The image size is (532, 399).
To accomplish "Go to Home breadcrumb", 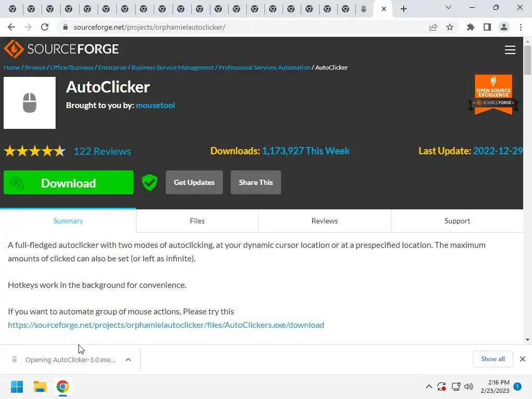I will (12, 68).
